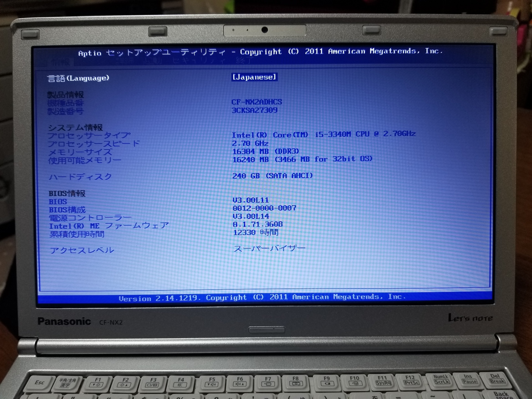
Task: Click the 16240 MB available memory value
Action: click(302, 159)
